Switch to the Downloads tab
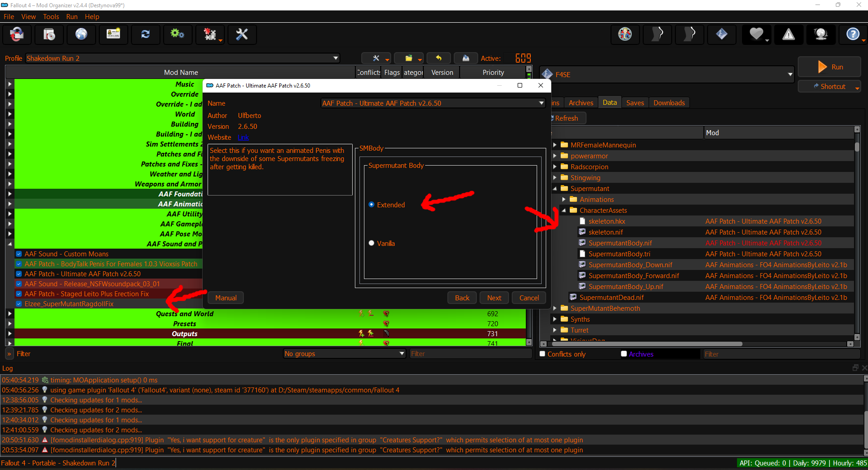Viewport: 868px width, 470px height. [669, 103]
